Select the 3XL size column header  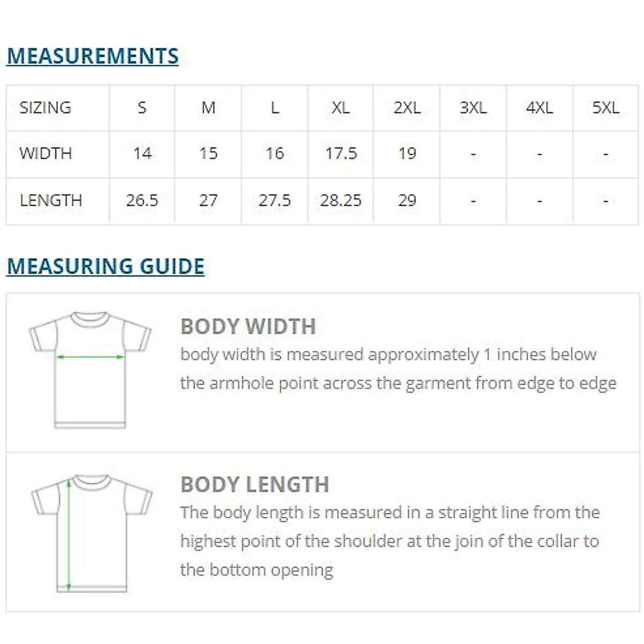coord(473,108)
